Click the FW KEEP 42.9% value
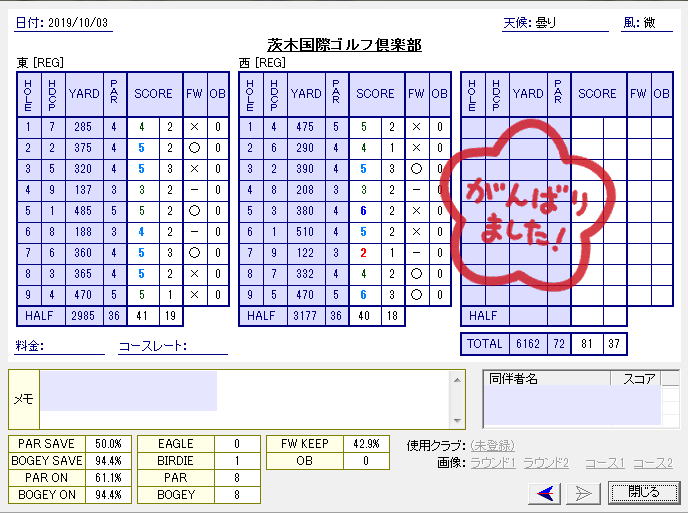Screen dimensions: 688x513 [x=366, y=444]
